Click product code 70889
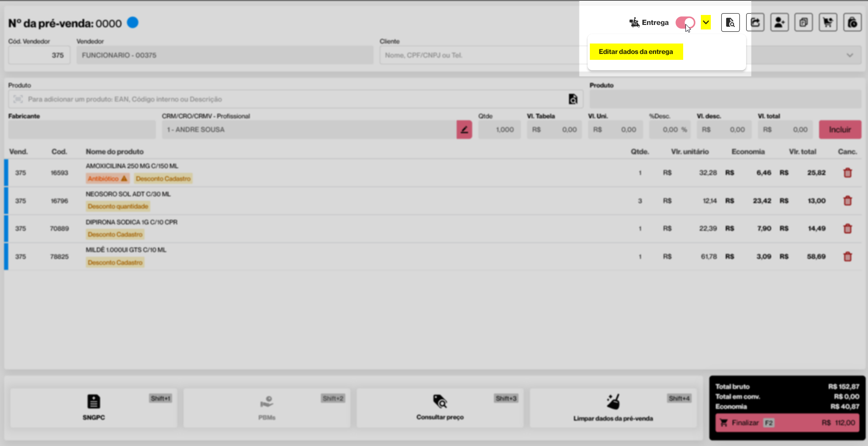Screen dimensions: 868x446 point(59,228)
